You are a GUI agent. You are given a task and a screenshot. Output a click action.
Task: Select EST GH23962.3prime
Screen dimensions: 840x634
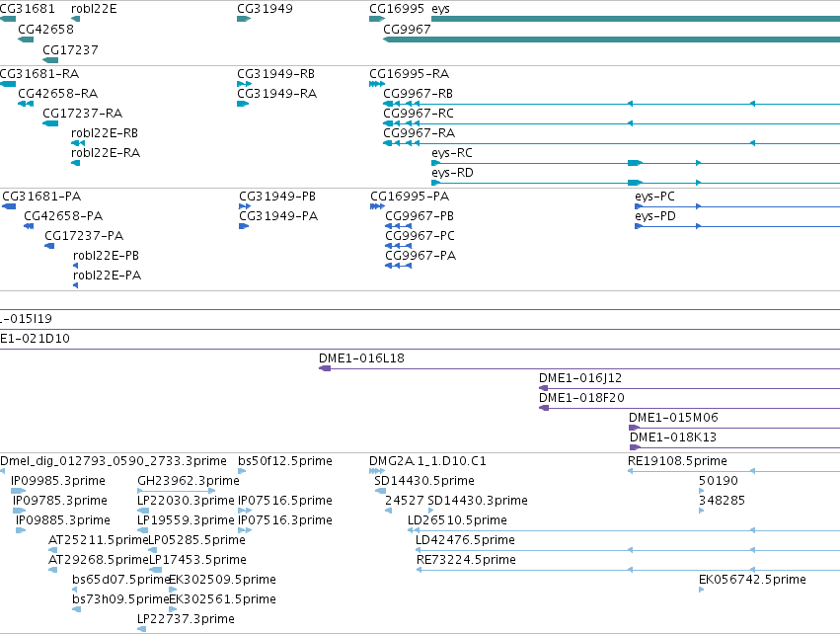188,481
